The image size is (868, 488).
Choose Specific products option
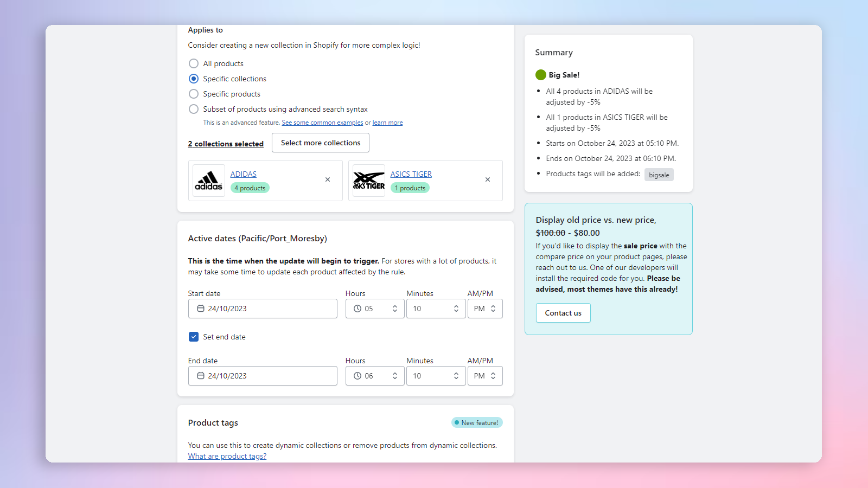point(194,94)
